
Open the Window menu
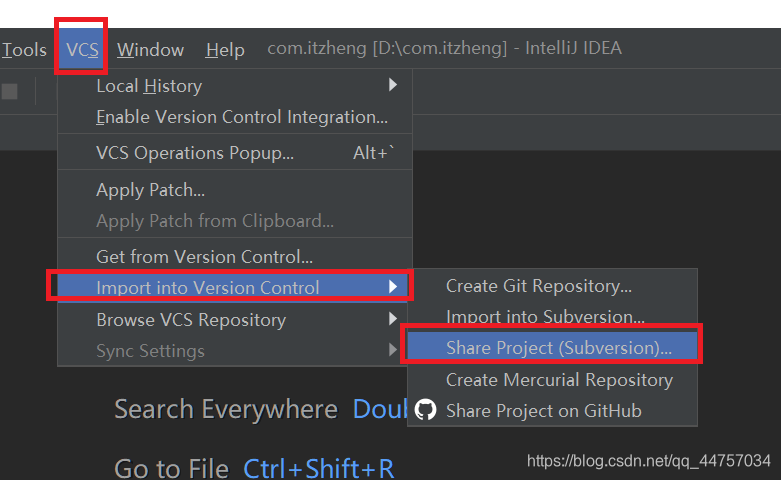(150, 50)
